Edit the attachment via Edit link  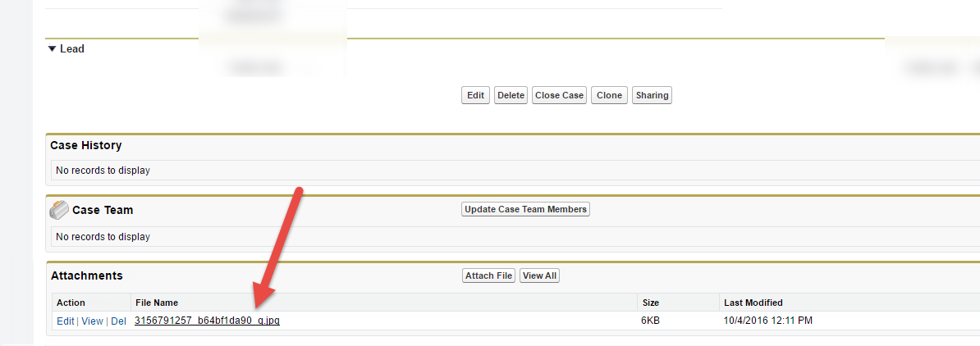tap(65, 321)
